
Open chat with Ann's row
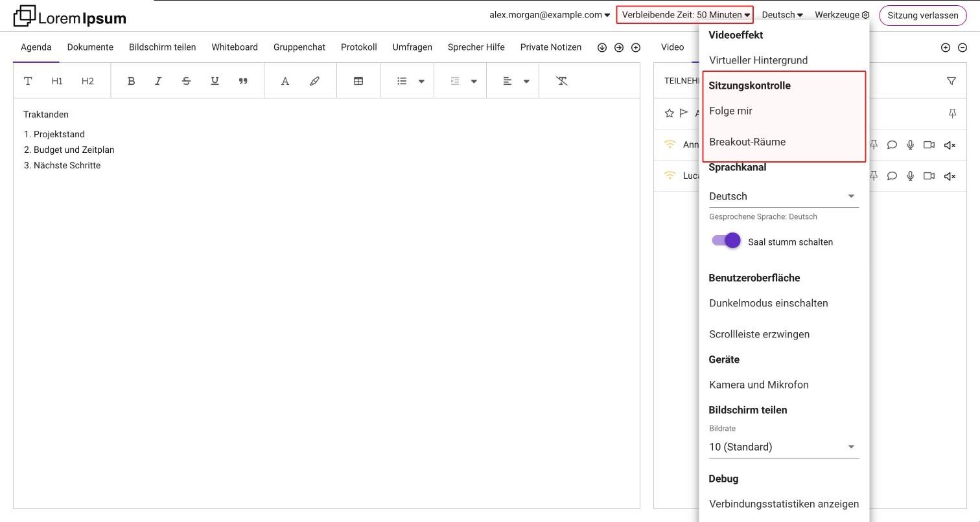[892, 145]
